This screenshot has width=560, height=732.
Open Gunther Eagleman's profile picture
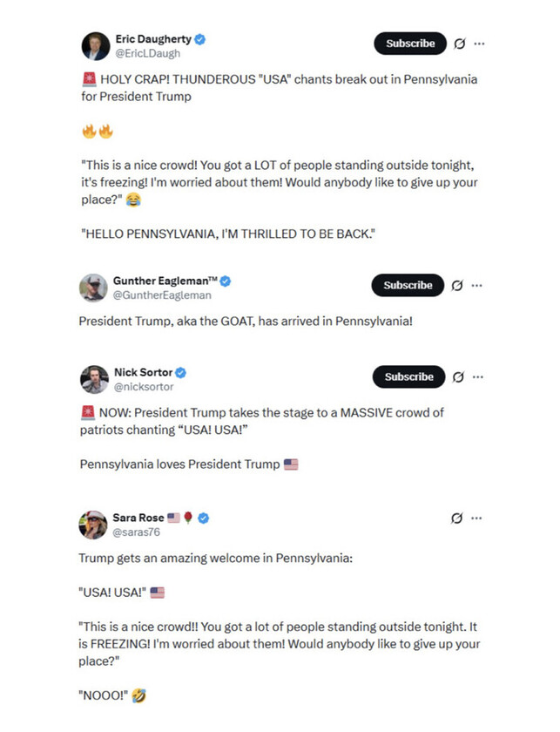click(93, 288)
